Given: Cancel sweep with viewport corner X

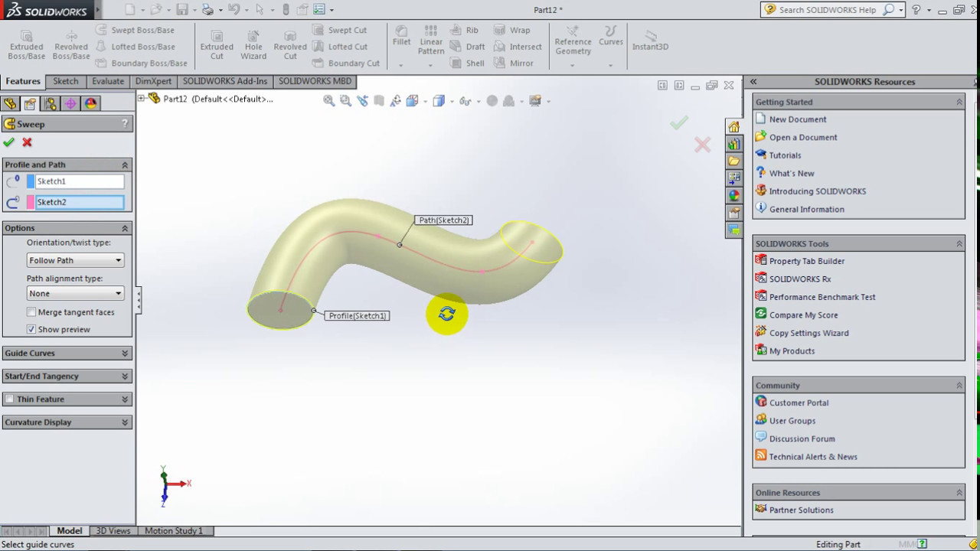Looking at the screenshot, I should click(702, 145).
